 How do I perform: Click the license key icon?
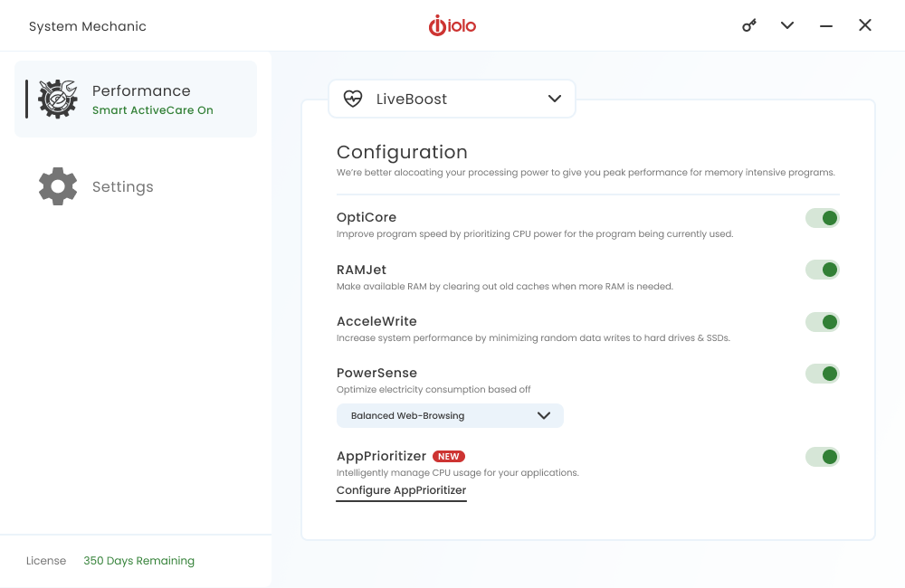point(749,25)
